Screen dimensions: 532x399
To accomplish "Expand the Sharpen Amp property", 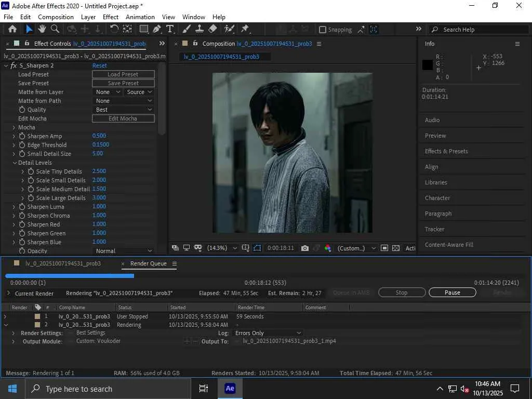I will [x=14, y=136].
